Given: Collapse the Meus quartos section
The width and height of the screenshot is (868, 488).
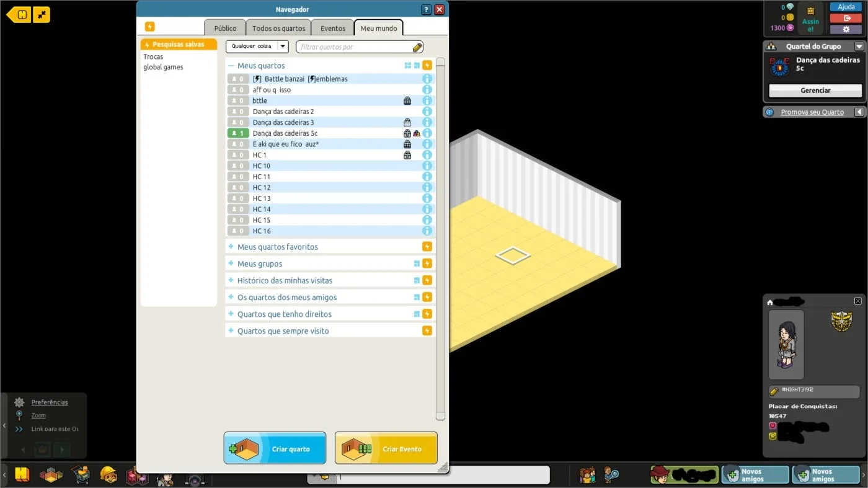Looking at the screenshot, I should coord(231,66).
